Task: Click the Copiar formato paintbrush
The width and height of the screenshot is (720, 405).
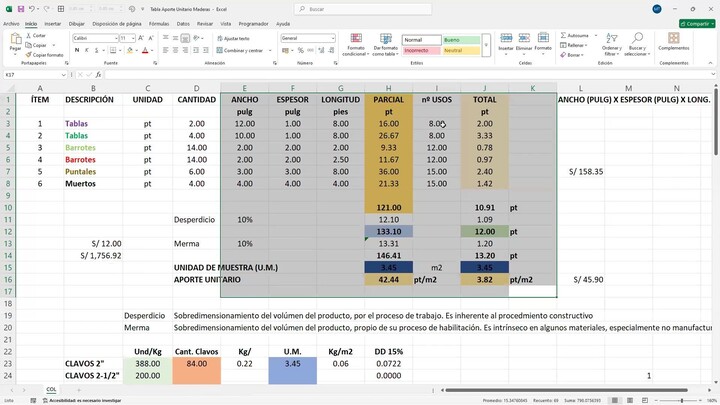Action: tap(28, 55)
